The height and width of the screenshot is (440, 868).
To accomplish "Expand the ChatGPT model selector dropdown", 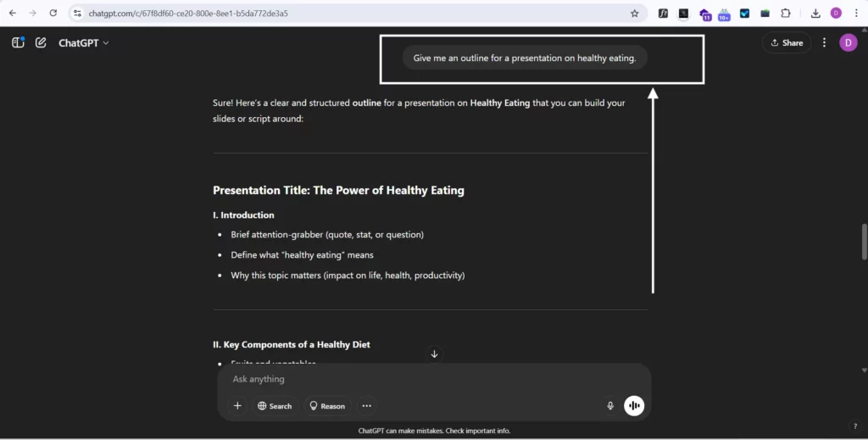I will click(x=83, y=42).
